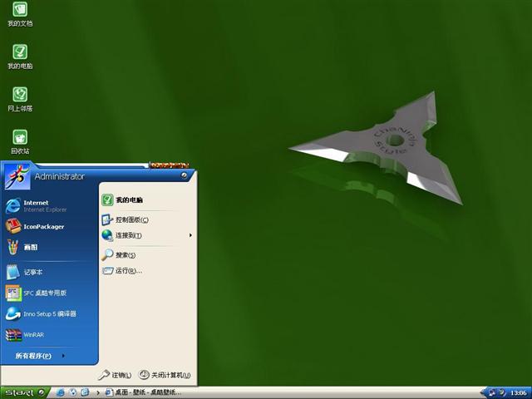Expand the quick launch chevron arrow
Viewport: 532px width, 399px height.
click(98, 393)
